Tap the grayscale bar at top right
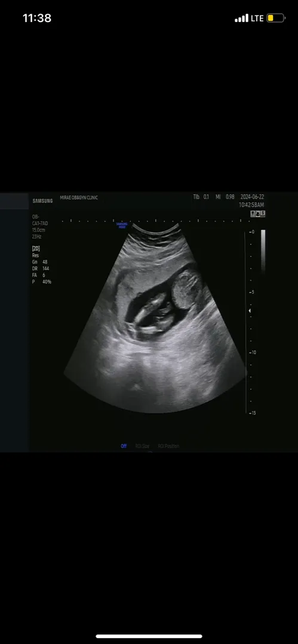 coord(263,250)
